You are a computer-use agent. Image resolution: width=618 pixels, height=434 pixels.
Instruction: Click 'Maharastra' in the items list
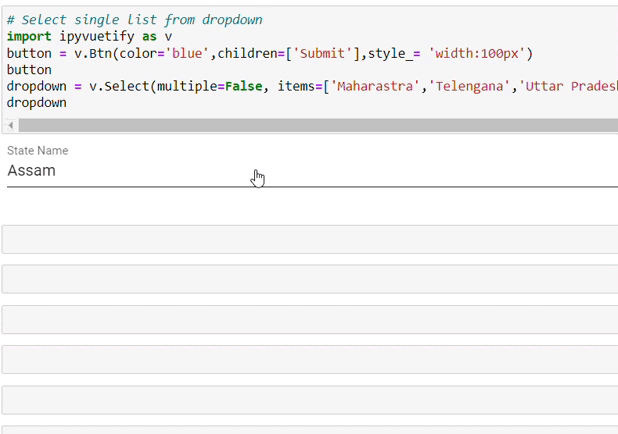tap(376, 86)
